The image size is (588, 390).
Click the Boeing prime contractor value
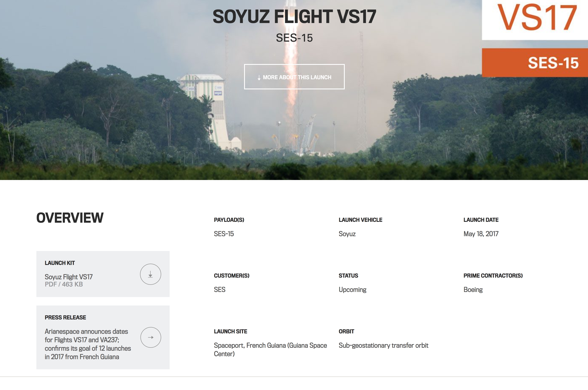pos(473,289)
